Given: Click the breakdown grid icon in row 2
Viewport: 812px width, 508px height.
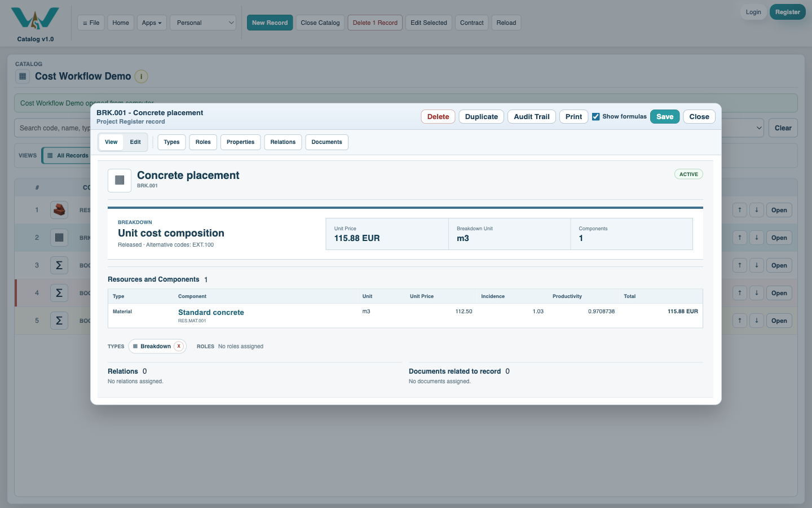Looking at the screenshot, I should coord(59,238).
